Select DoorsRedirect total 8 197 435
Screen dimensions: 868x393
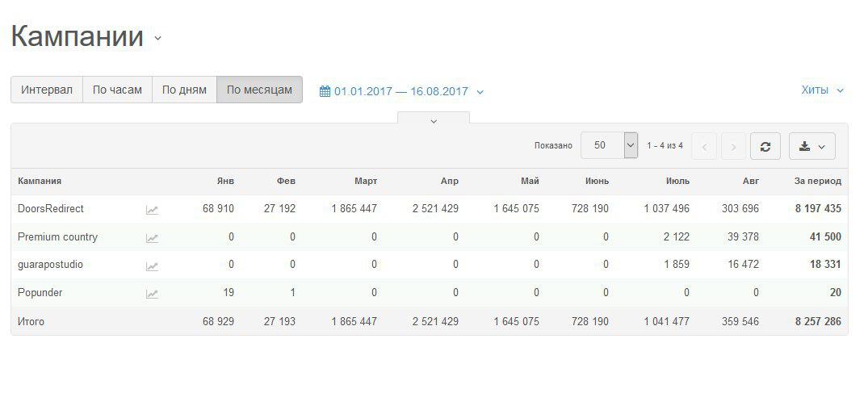[818, 209]
